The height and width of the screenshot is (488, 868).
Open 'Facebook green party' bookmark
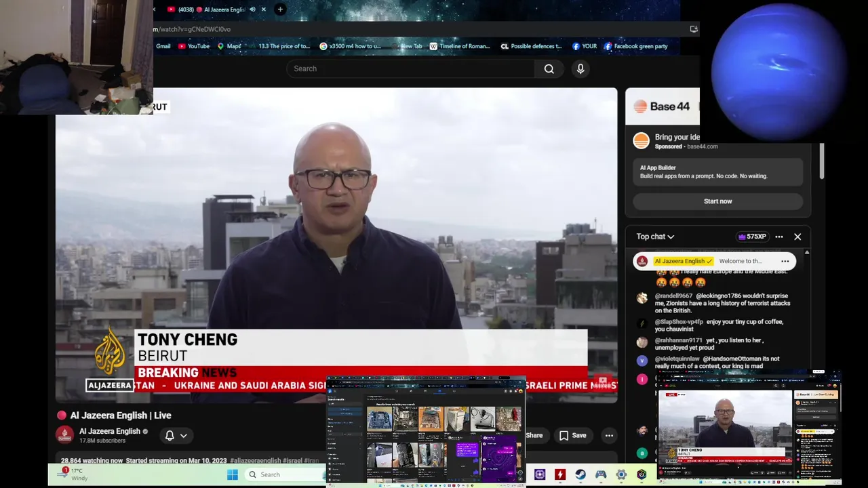pos(636,46)
